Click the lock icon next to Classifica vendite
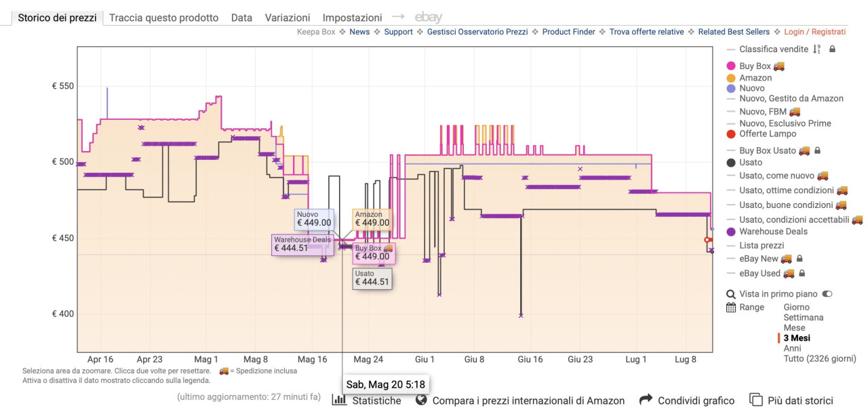Image resolution: width=868 pixels, height=416 pixels. [832, 49]
